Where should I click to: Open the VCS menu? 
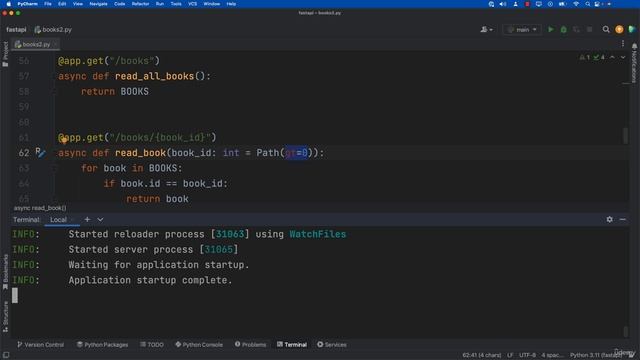click(192, 4)
